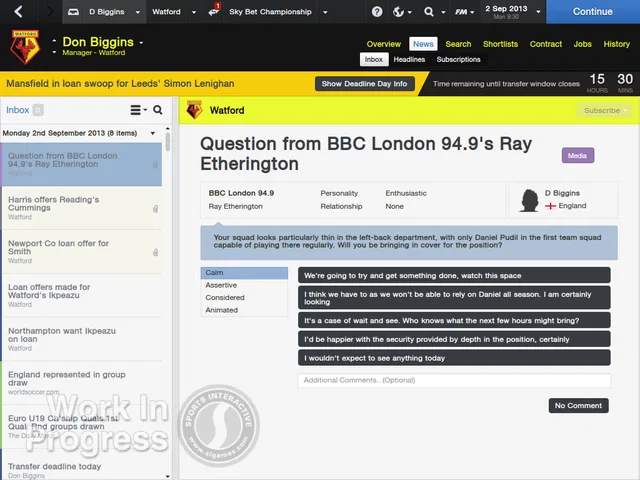Screen dimensions: 640x480
Task: Open inbox item Harris offers Reading's Cummings
Action: [x=82, y=208]
